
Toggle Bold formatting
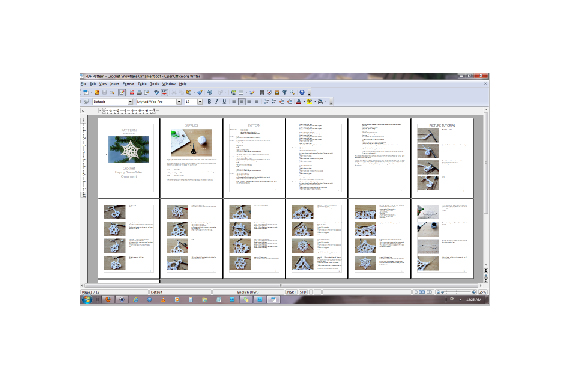(x=209, y=102)
